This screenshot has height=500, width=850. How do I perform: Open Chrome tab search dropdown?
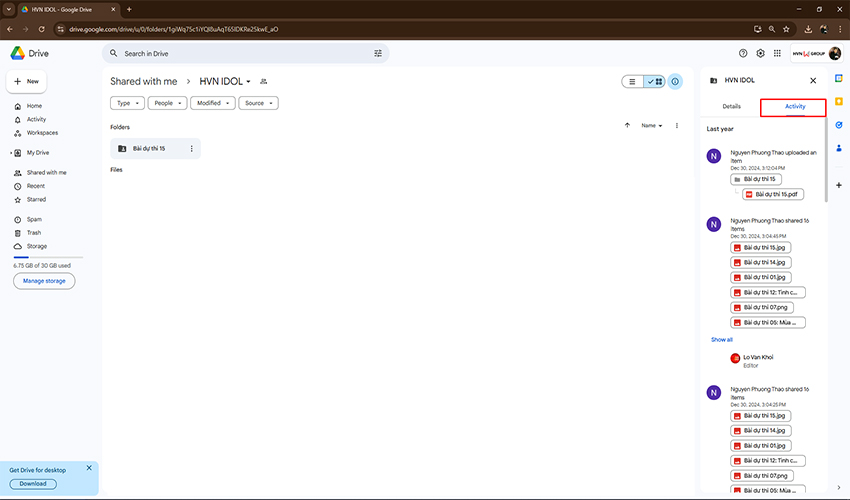pos(9,9)
